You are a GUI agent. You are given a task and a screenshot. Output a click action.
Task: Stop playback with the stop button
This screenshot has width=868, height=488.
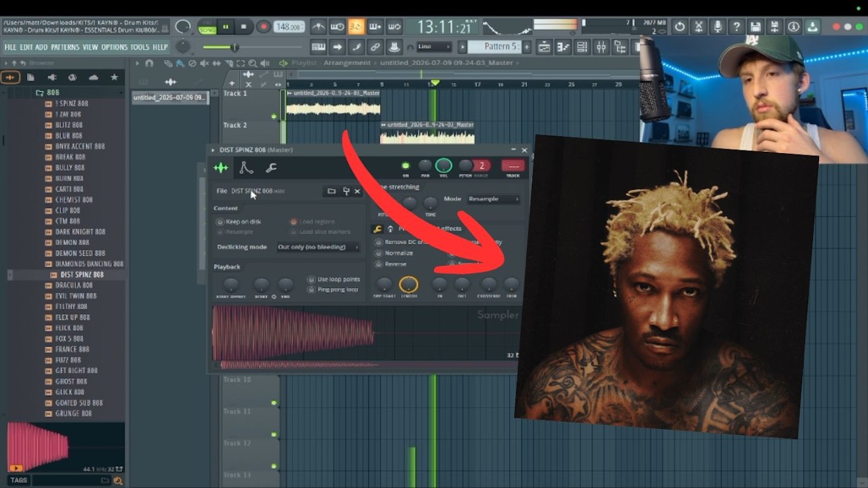(x=243, y=27)
